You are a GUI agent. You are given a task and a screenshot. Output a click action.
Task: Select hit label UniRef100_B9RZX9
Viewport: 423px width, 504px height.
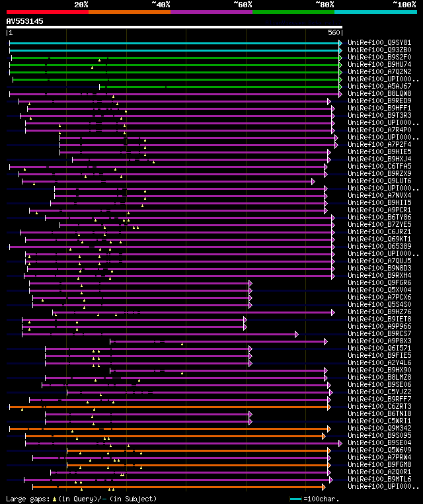click(379, 173)
